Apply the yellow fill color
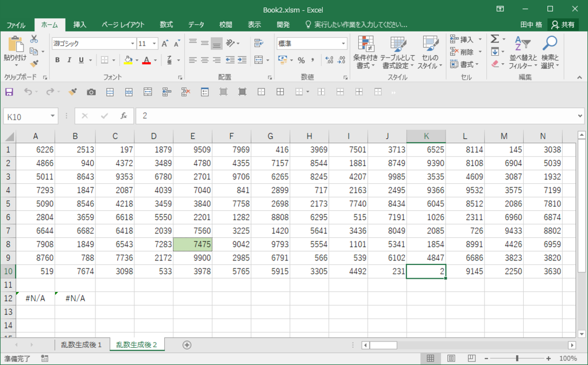This screenshot has width=588, height=365. pyautogui.click(x=128, y=60)
